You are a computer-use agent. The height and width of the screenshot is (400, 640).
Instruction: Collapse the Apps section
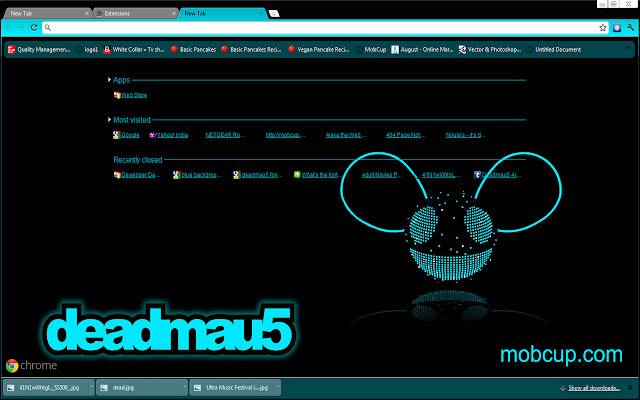coord(109,80)
